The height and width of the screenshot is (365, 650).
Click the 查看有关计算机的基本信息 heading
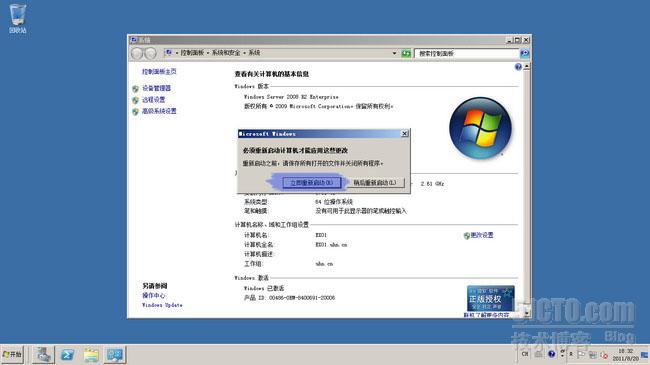pos(272,74)
